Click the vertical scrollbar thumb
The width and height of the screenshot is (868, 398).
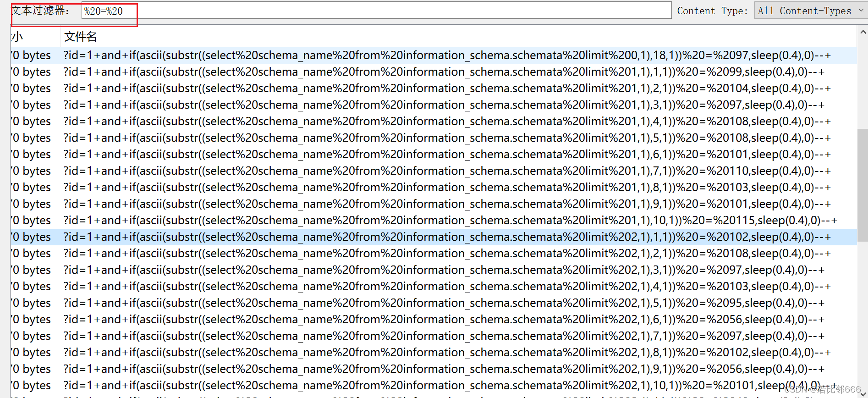(863, 185)
